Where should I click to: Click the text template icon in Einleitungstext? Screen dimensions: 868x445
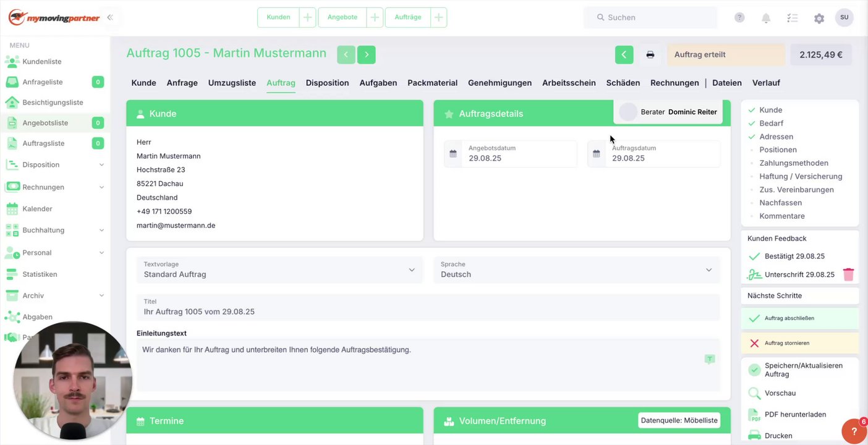coord(709,359)
